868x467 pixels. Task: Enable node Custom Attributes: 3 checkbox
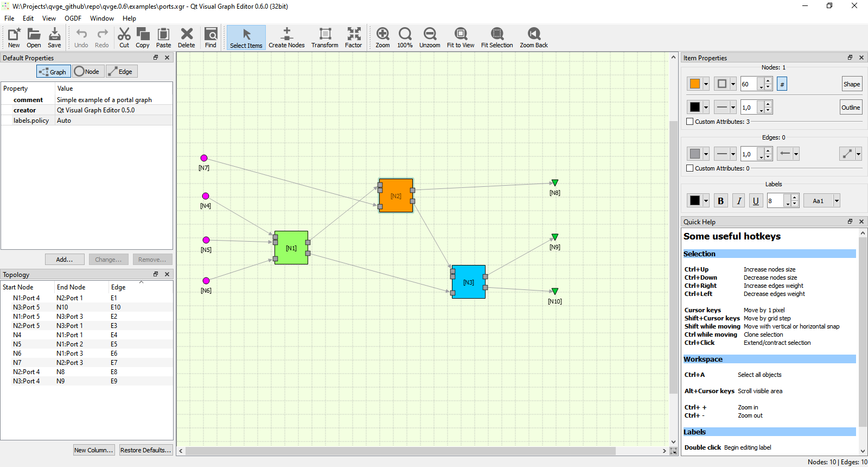click(x=690, y=122)
